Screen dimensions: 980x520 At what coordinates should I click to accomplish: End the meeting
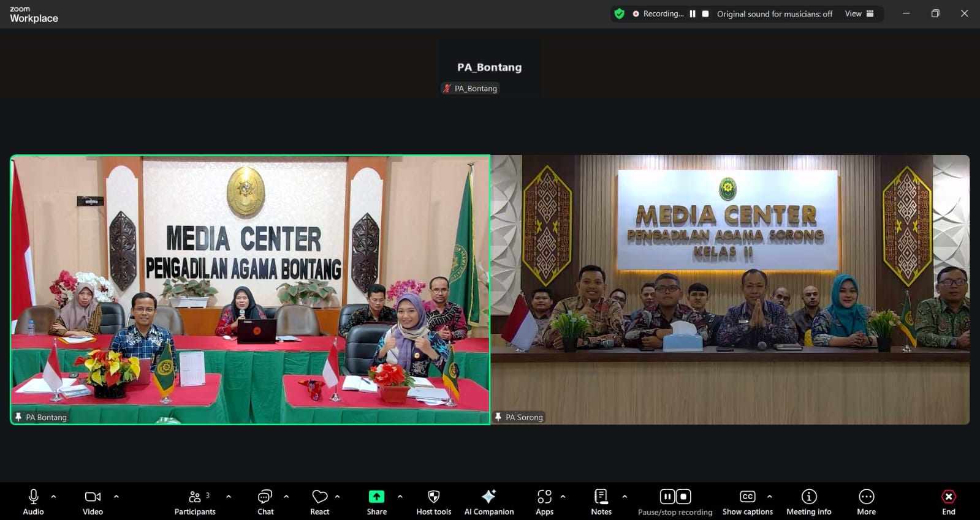[x=948, y=502]
